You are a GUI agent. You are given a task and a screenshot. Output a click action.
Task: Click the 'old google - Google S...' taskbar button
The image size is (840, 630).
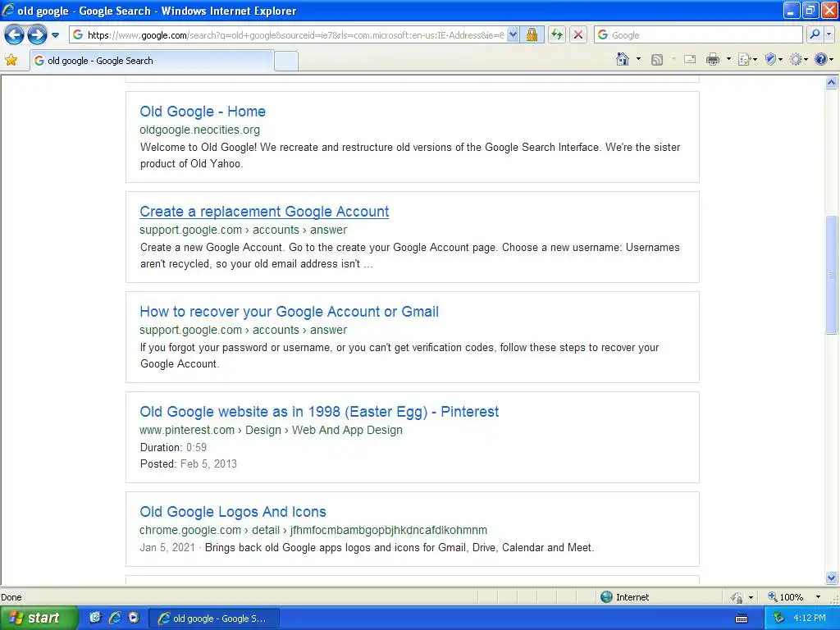click(x=214, y=619)
